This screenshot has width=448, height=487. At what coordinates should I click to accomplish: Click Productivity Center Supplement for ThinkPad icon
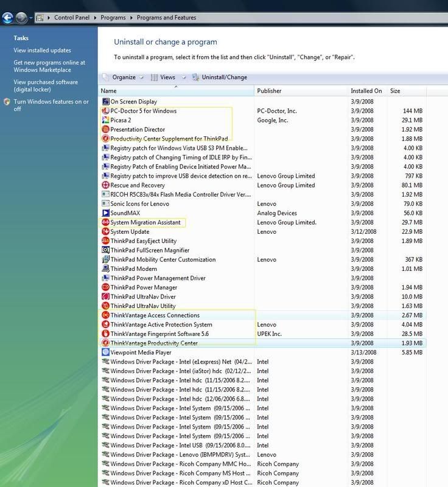[105, 139]
